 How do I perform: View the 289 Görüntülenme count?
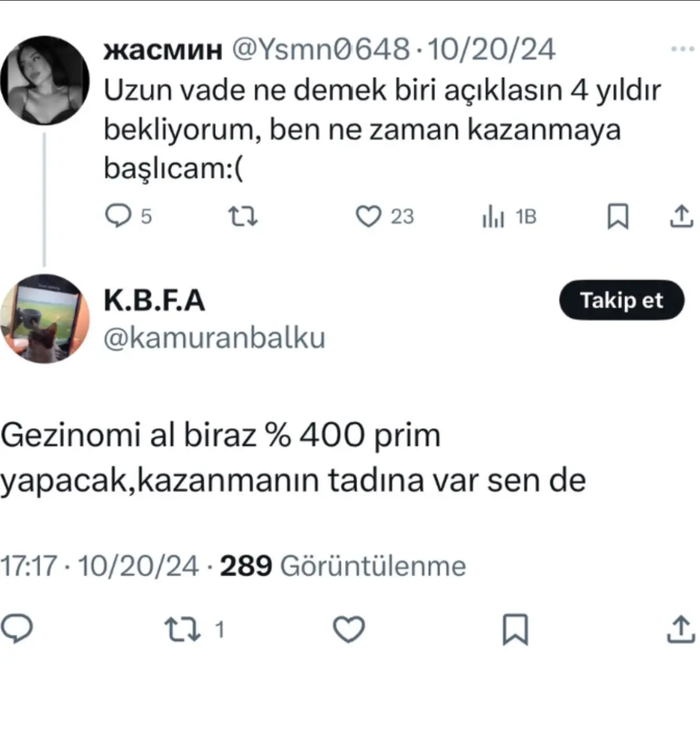tap(343, 565)
